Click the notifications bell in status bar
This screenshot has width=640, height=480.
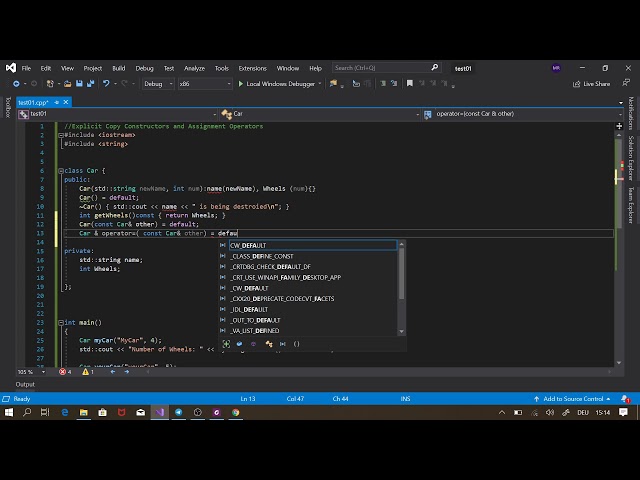[625, 399]
